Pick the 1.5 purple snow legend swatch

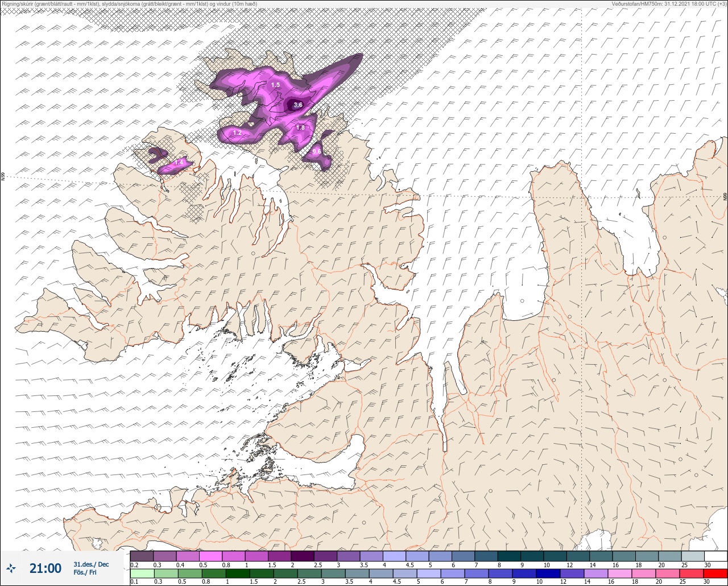pyautogui.click(x=279, y=556)
